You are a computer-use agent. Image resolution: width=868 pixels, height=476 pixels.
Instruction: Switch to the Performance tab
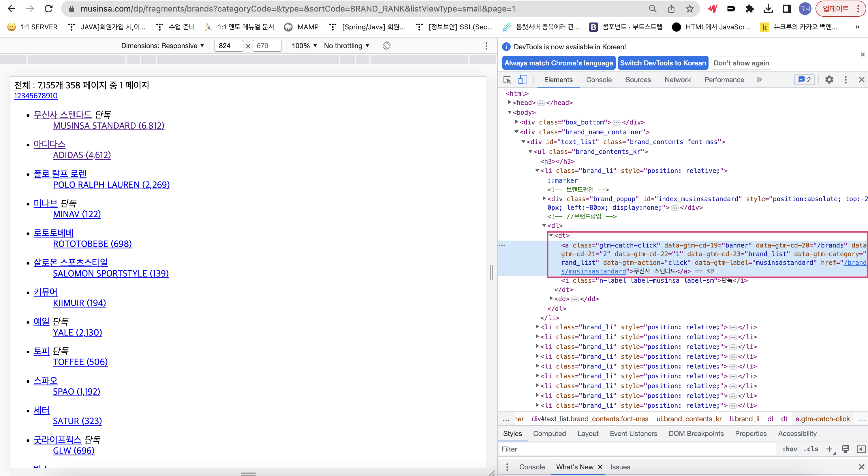click(x=724, y=80)
